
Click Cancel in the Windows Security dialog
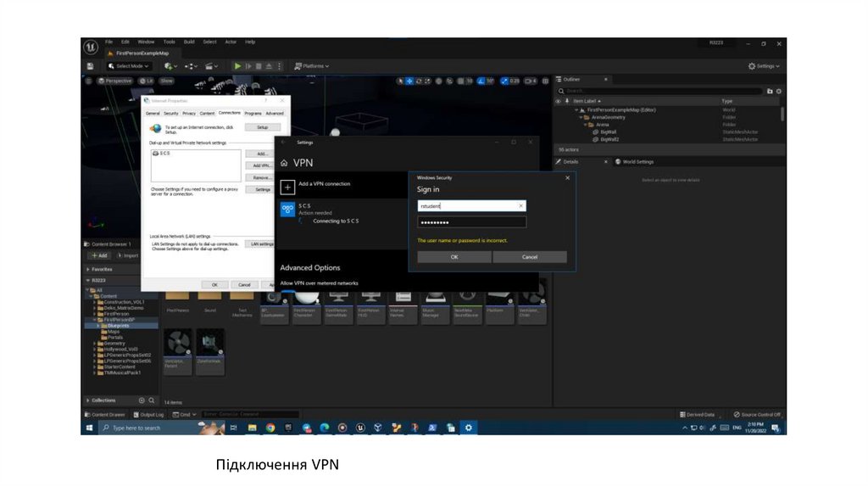tap(529, 256)
